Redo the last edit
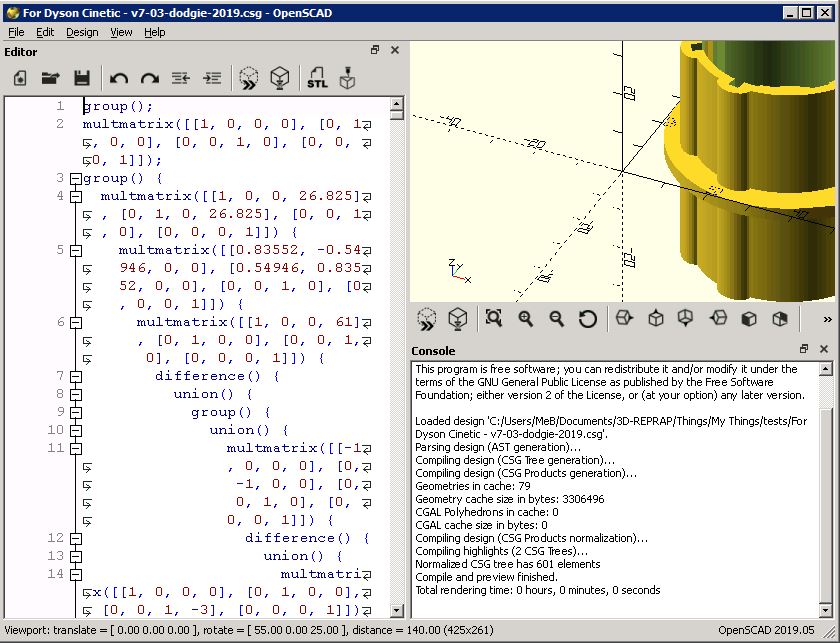 coord(149,79)
